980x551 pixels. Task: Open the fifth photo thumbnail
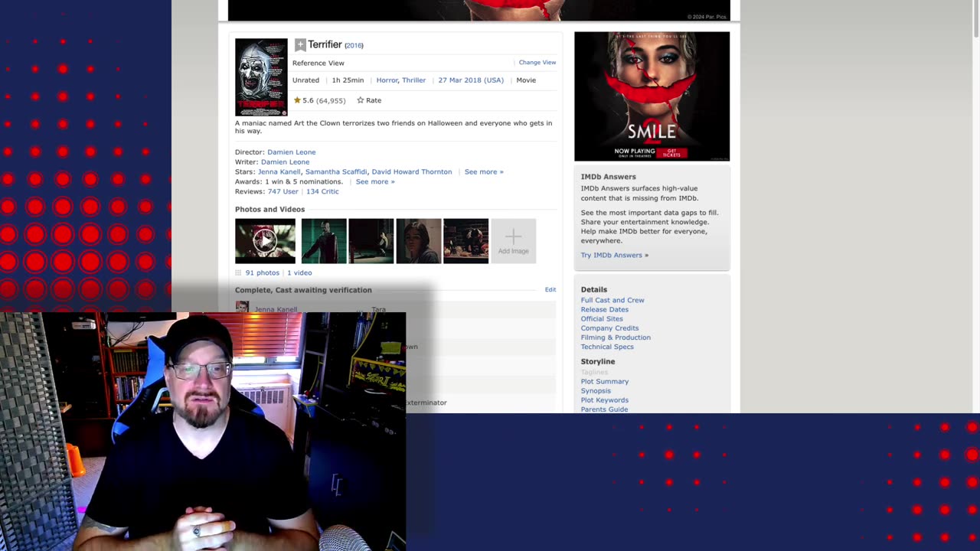point(465,241)
